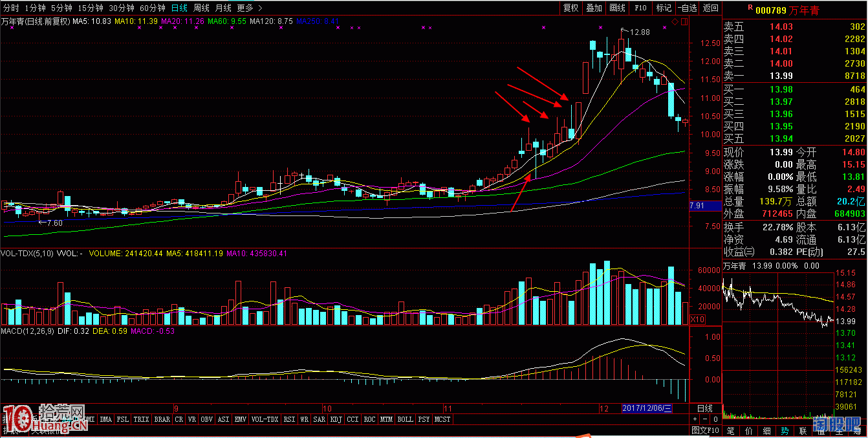Select the BOLL indicator tab
This screenshot has height=438, width=868.
pos(406,419)
